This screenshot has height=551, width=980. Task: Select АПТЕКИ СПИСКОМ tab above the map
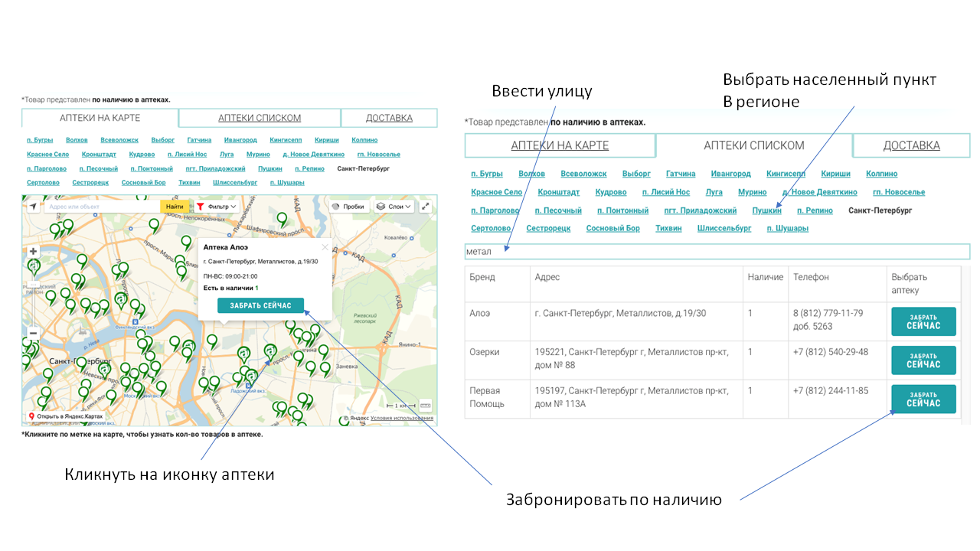tap(260, 118)
